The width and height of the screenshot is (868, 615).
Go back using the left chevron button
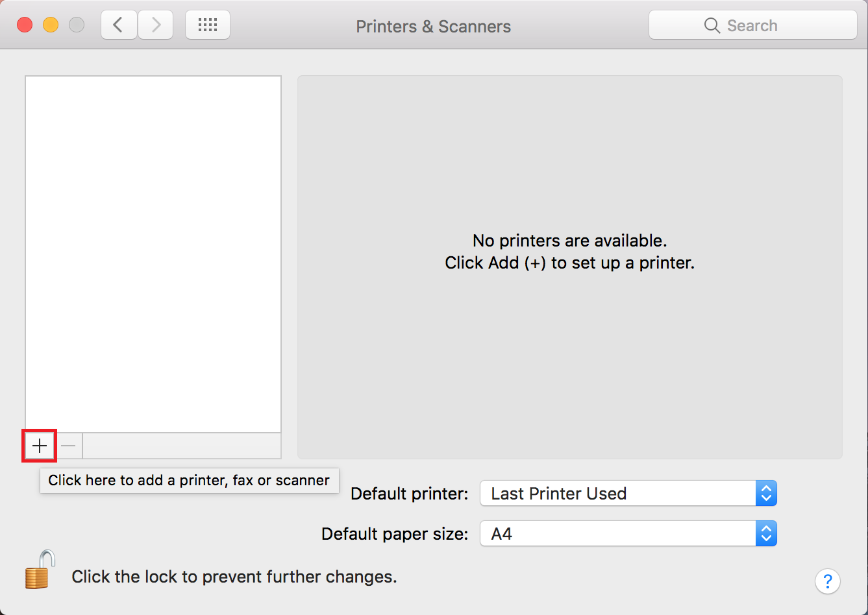pos(119,25)
